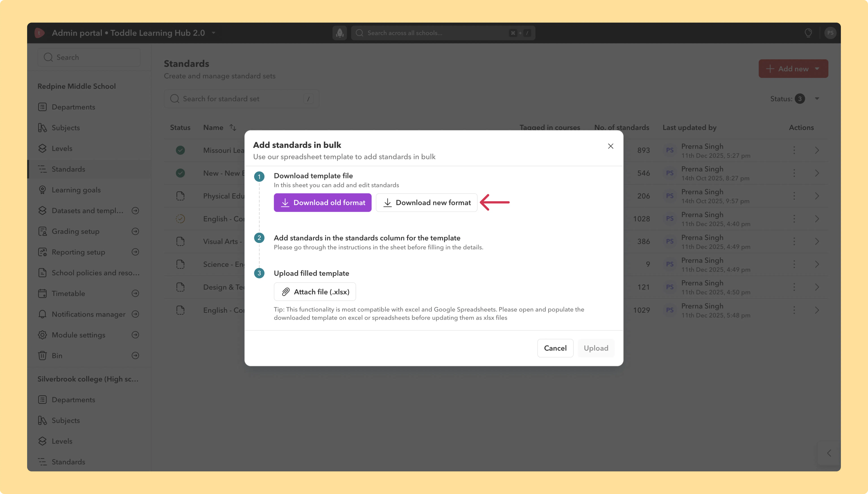Open the PS user avatar menu
This screenshot has height=494, width=868.
[x=830, y=33]
